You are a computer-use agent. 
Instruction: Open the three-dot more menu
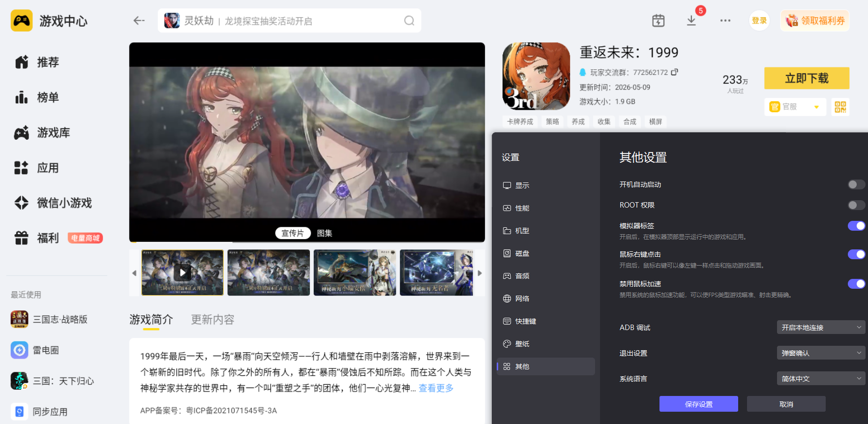coord(725,21)
